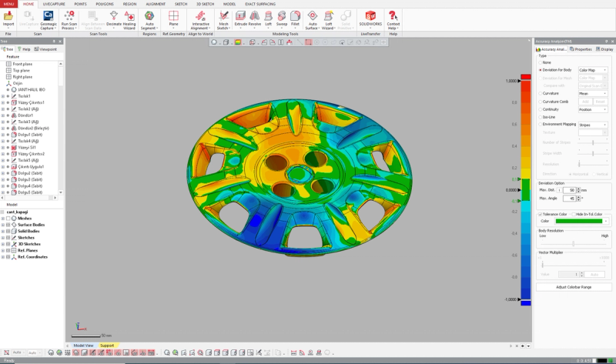
Task: Enable the Tolerance Color checkbox
Action: pyautogui.click(x=541, y=215)
